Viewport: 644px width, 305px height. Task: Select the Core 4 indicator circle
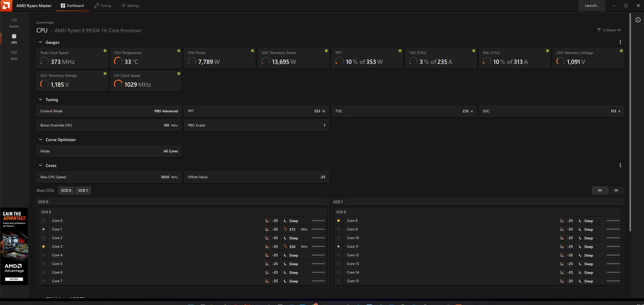(43, 255)
